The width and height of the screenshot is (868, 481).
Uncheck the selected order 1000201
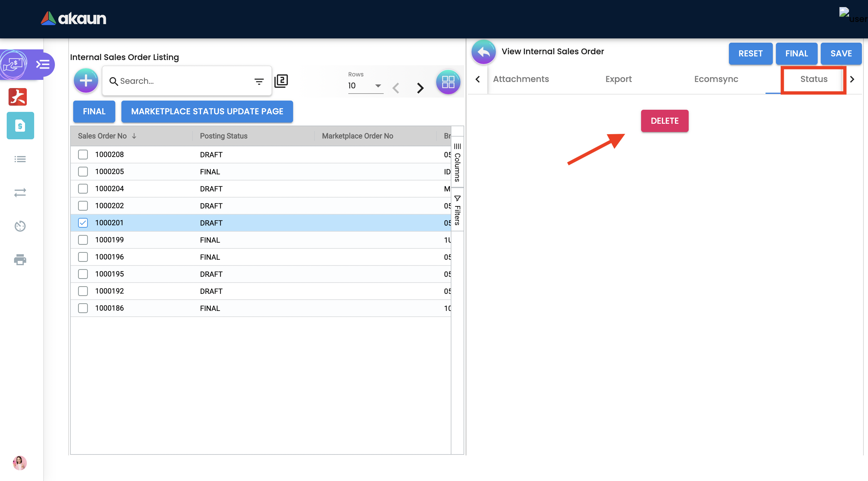pos(83,223)
